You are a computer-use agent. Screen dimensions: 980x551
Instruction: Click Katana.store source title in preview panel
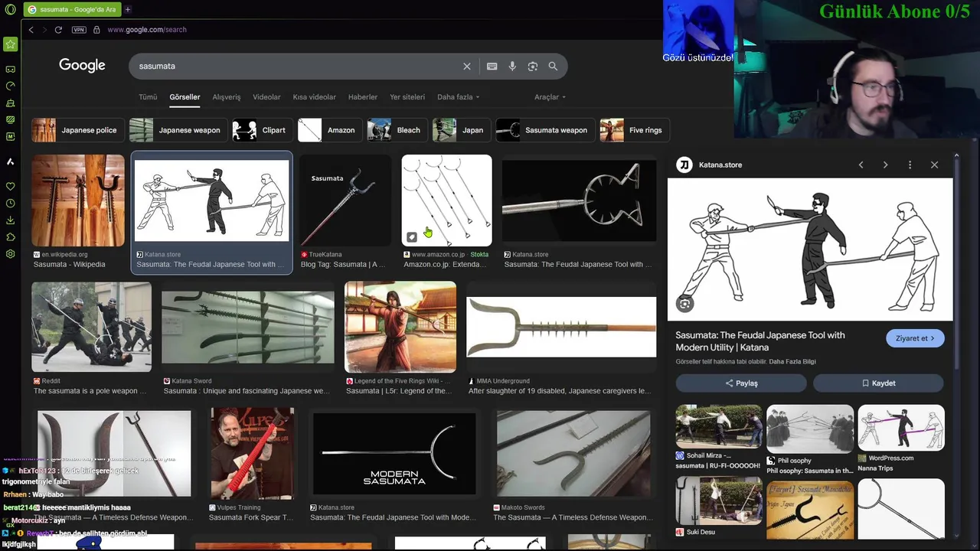coord(720,165)
